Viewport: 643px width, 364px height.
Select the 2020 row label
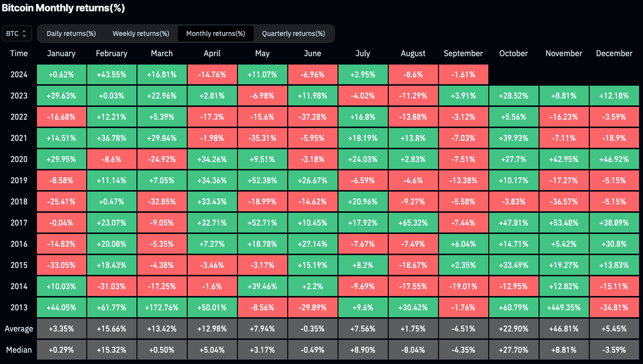[19, 159]
